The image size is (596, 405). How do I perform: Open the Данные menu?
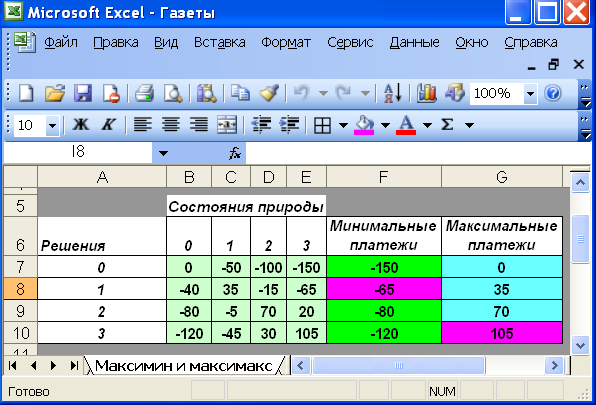pos(414,42)
